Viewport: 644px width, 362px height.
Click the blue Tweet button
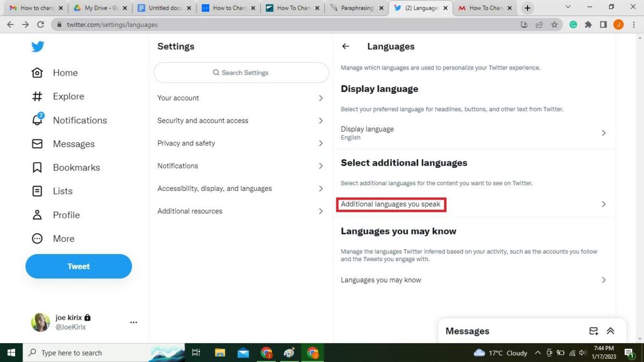(78, 267)
